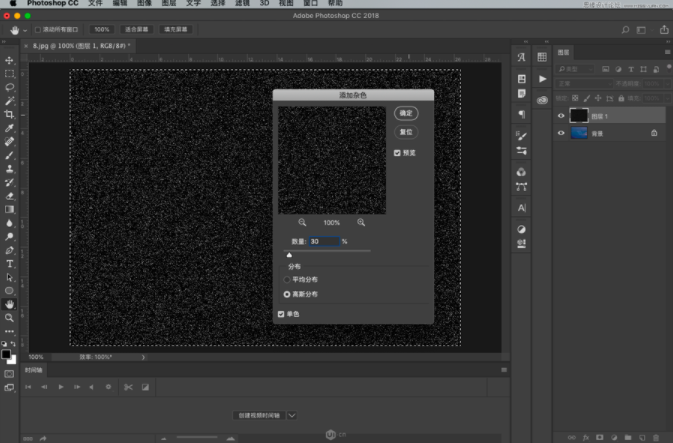Select the Crop tool

(10, 115)
